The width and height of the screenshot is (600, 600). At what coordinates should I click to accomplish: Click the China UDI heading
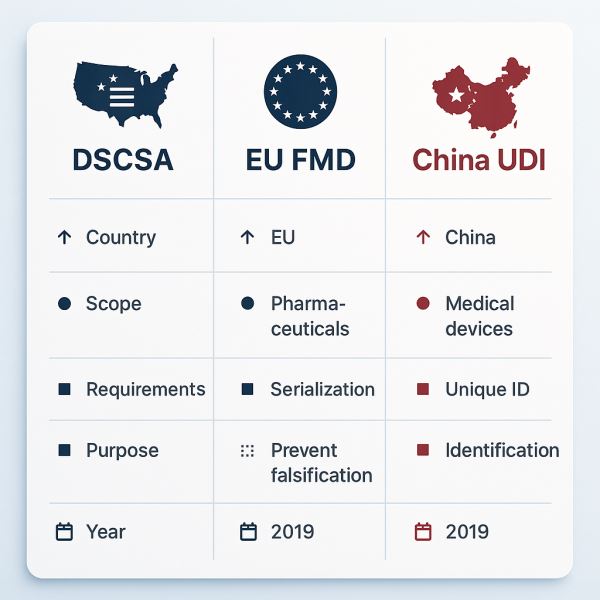pos(479,161)
